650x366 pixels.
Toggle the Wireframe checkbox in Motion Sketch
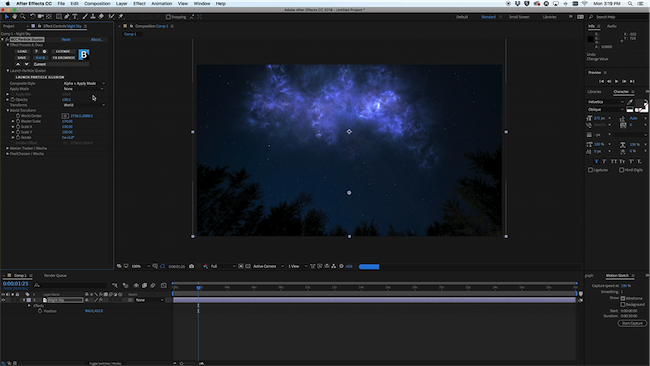pos(623,298)
